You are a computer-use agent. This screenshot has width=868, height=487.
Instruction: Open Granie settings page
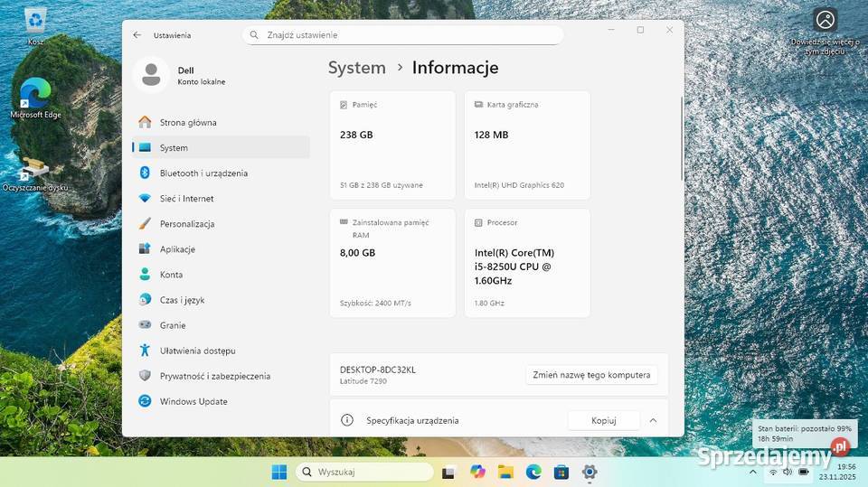221,325
